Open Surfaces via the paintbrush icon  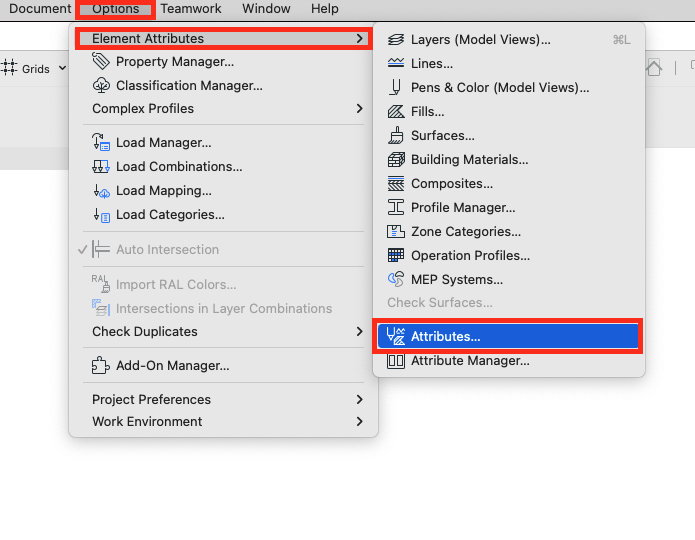396,135
